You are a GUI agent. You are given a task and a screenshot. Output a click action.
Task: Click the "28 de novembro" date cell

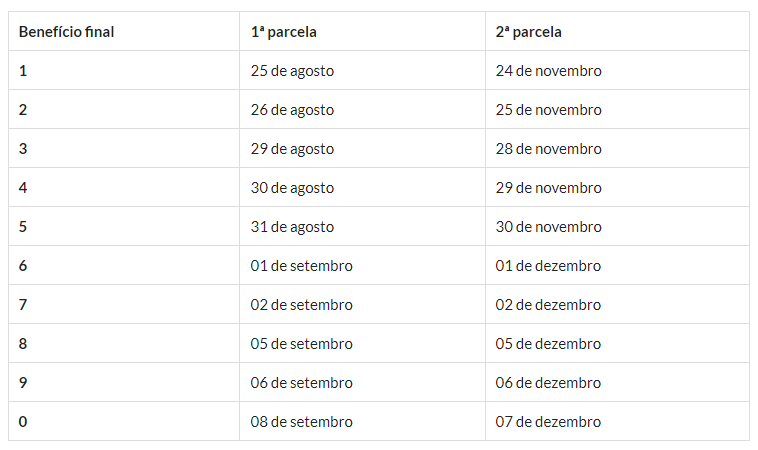tap(549, 149)
